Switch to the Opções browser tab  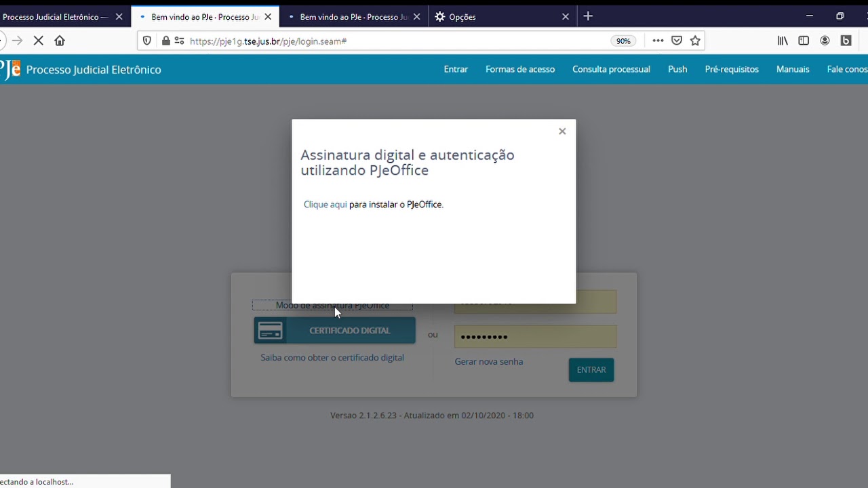click(x=462, y=17)
